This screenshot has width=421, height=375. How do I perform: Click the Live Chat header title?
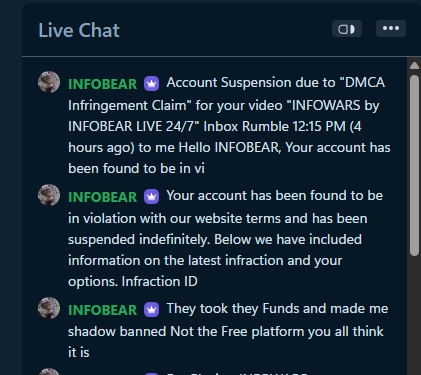79,30
